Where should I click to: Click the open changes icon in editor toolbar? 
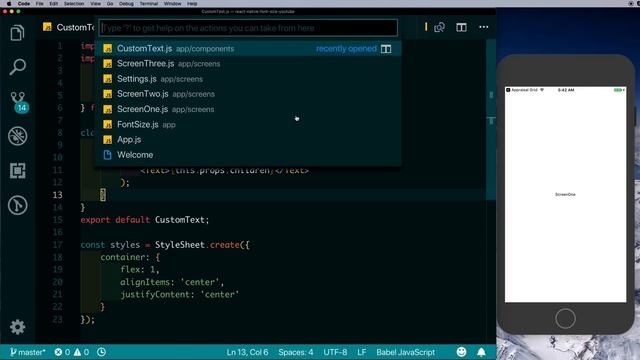pos(440,27)
